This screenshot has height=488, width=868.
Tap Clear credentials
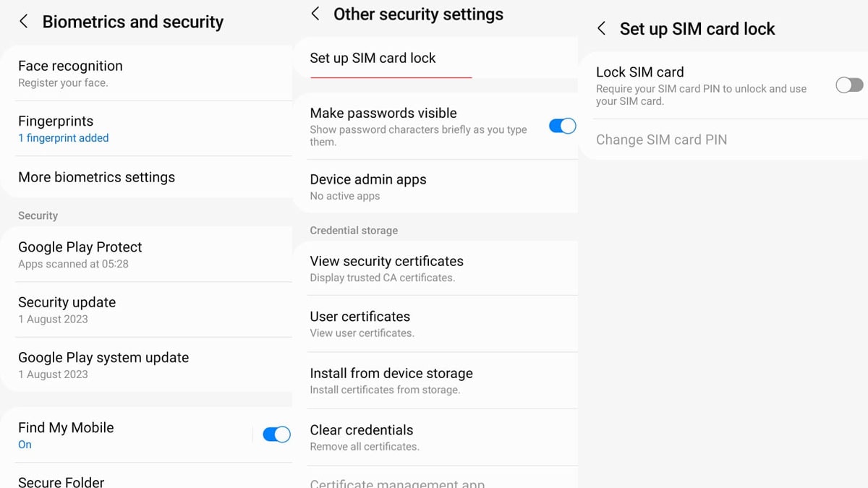[435, 437]
